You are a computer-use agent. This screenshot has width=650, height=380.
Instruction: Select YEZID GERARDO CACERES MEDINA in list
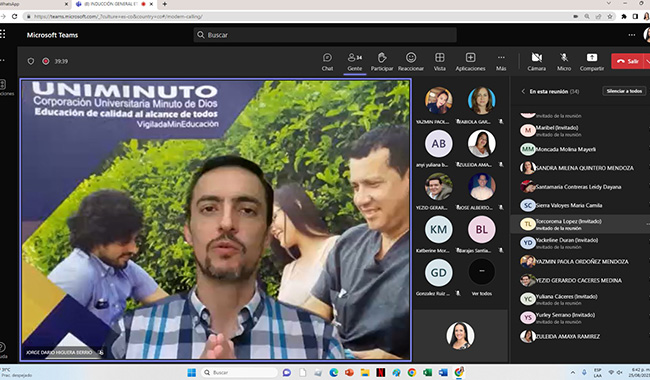coord(580,280)
